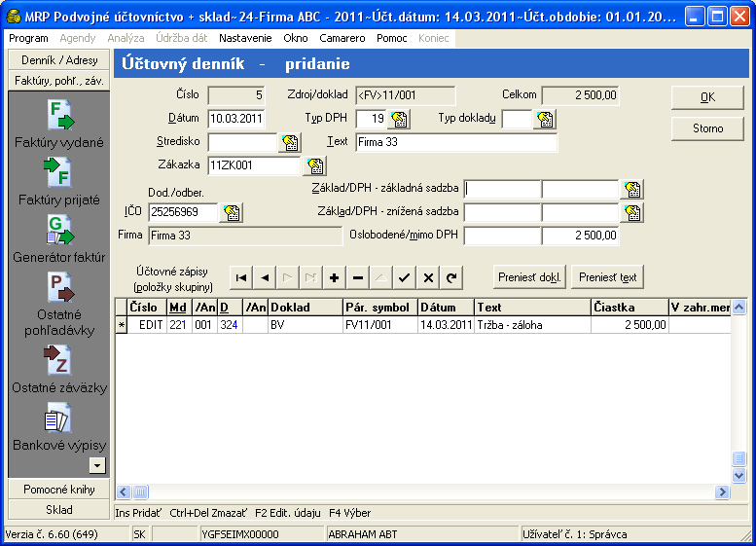Click the Zákazka field 11ZK001
The image size is (756, 546).
[254, 165]
